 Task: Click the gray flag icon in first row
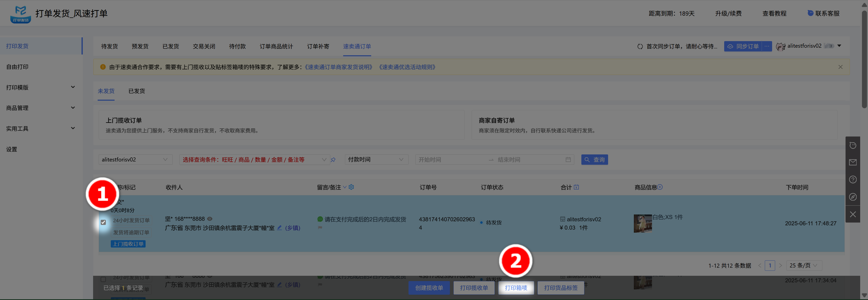click(x=320, y=228)
